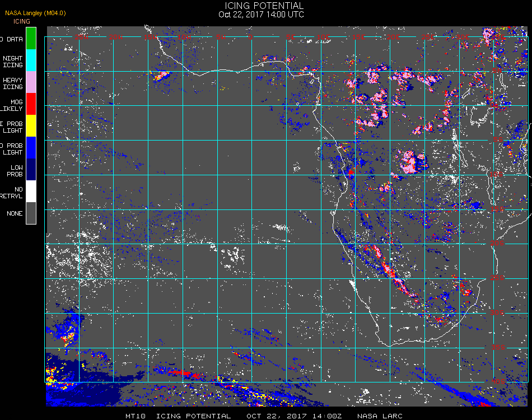The image size is (532, 420).
Task: Click the green NO DATA legend swatch
Action: (31, 38)
